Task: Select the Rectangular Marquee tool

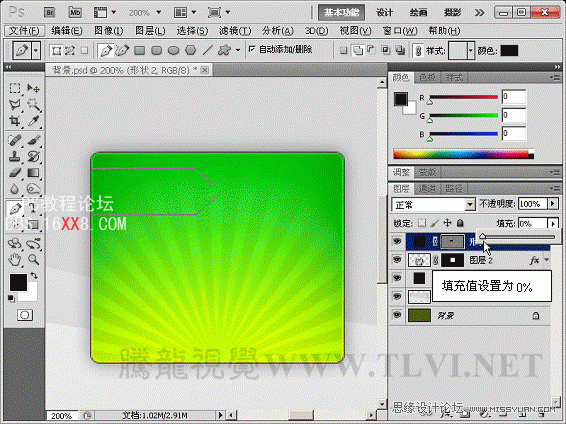Action: point(15,88)
